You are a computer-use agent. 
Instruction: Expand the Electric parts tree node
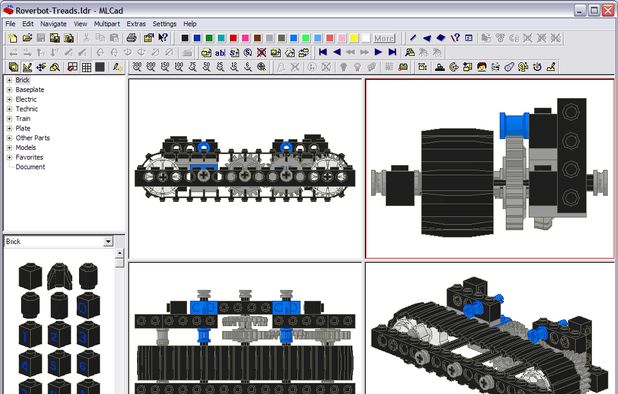[x=9, y=99]
